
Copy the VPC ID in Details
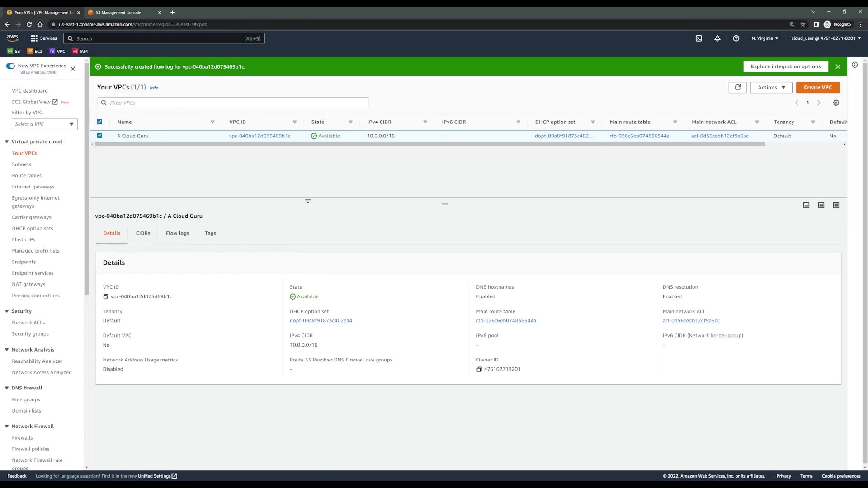tap(106, 297)
